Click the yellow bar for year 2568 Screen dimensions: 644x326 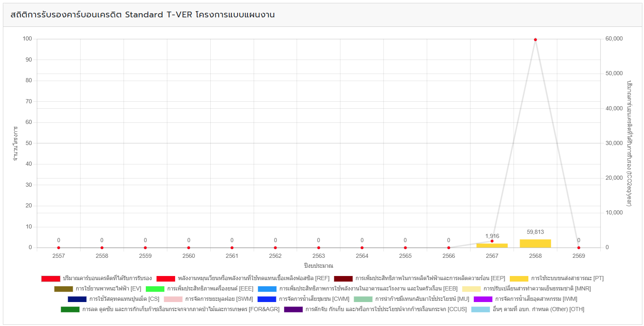coord(535,243)
